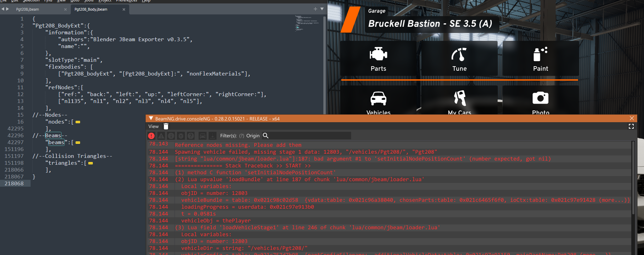Click line number 151198 in the gutter
644x255 pixels.
click(x=14, y=163)
